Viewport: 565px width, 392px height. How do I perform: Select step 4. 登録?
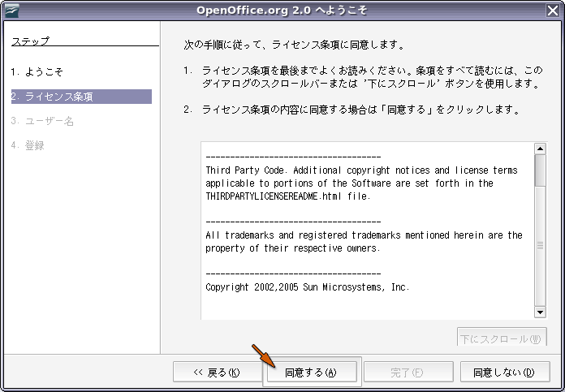coord(28,145)
